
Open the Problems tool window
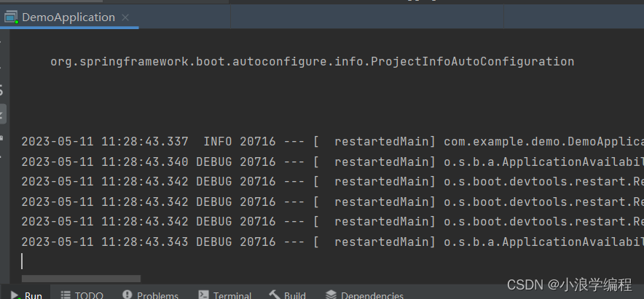click(150, 295)
